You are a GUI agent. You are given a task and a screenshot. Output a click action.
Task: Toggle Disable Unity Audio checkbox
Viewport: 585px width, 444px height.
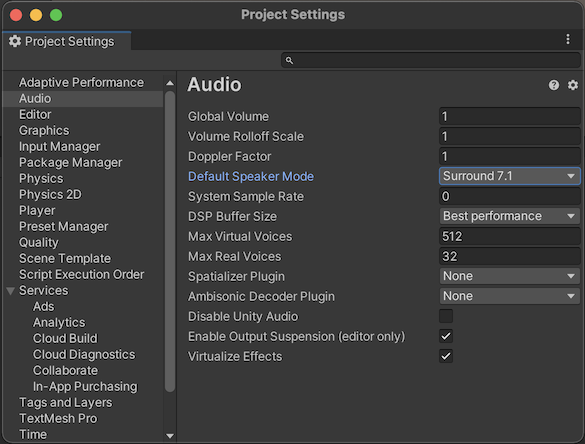446,316
